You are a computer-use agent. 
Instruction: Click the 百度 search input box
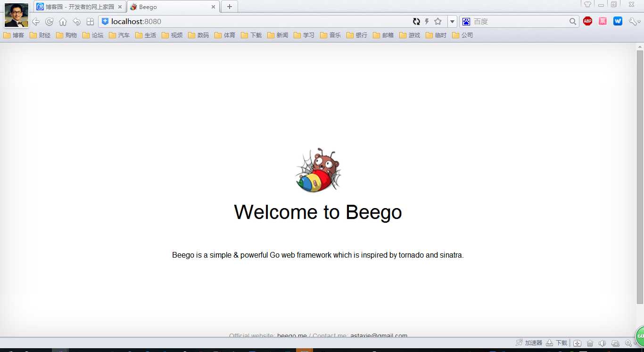[520, 22]
